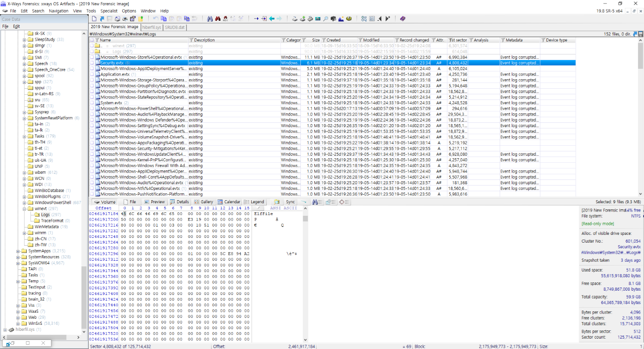Click the black left triangle toolbar icon
The image size is (644, 349).
[x=379, y=19]
